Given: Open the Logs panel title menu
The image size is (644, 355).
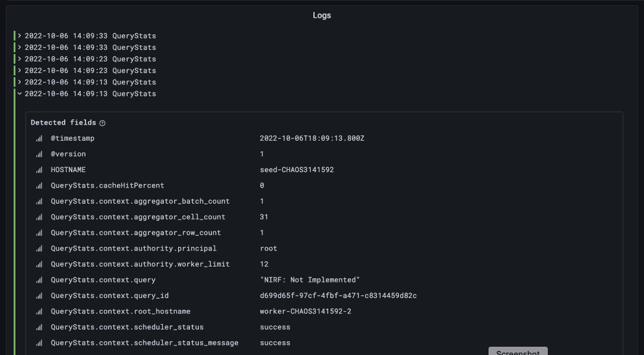Looking at the screenshot, I should click(322, 15).
